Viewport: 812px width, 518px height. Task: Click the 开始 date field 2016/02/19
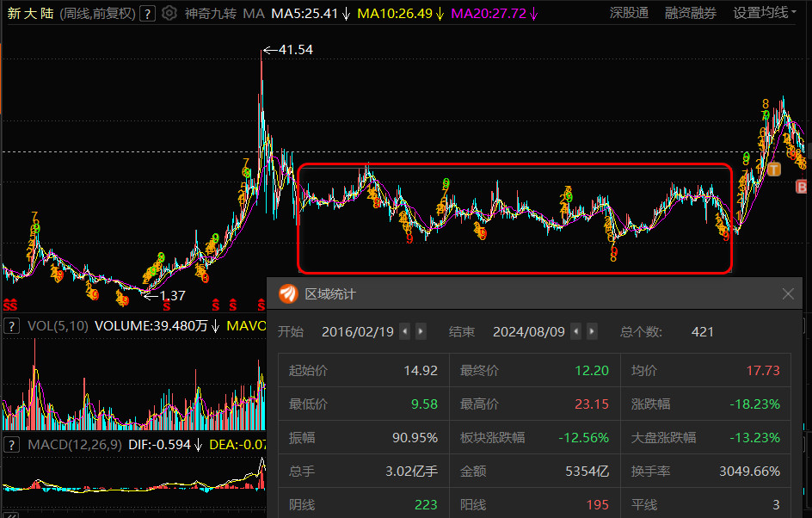point(358,331)
